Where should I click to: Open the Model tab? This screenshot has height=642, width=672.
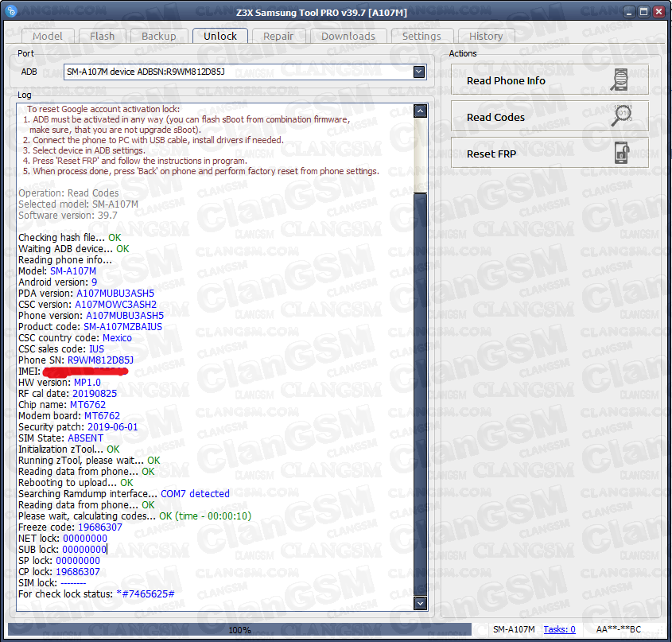click(x=47, y=37)
